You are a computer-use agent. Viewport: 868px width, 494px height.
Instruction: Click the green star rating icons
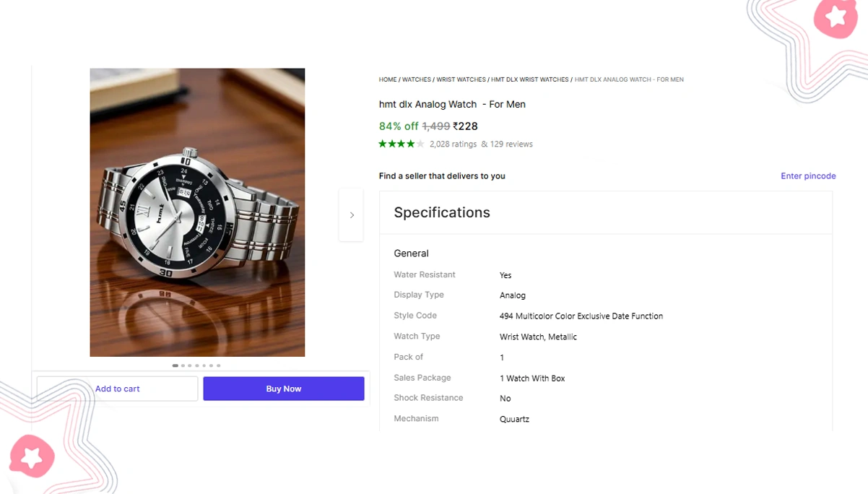click(396, 144)
